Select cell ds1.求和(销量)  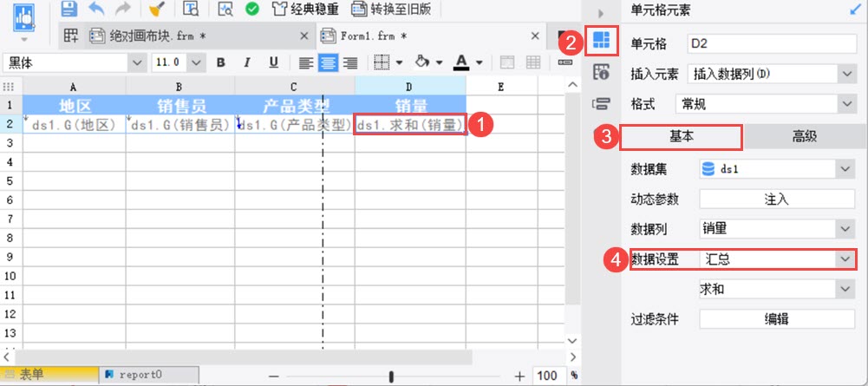point(410,125)
